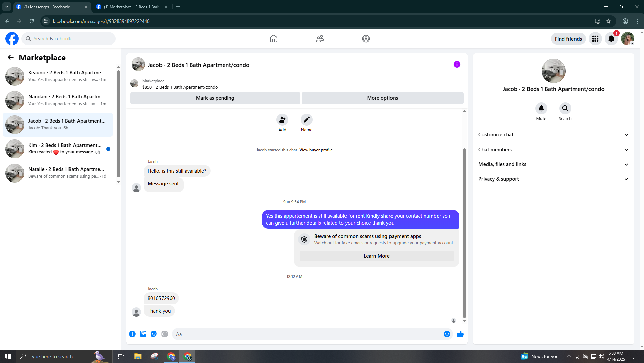Reload the page in browser toolbar
This screenshot has width=644, height=363.
[x=32, y=21]
